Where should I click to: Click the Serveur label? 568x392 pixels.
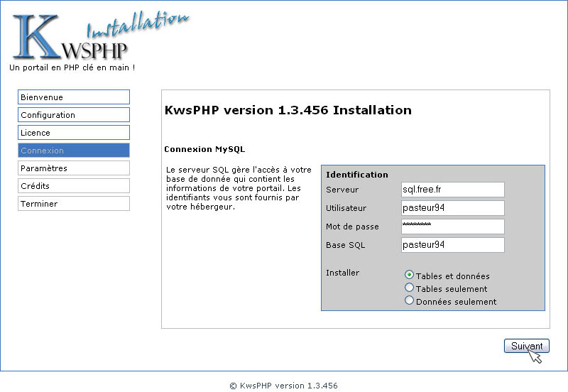pos(342,190)
